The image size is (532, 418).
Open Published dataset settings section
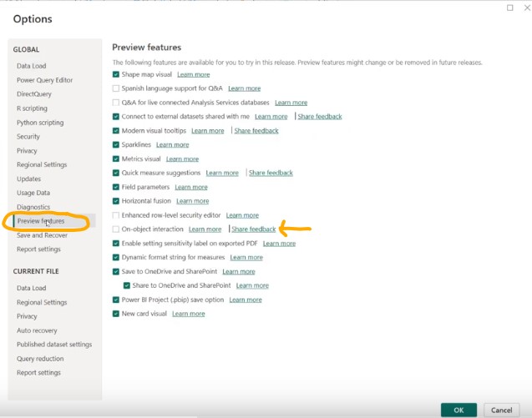(54, 345)
